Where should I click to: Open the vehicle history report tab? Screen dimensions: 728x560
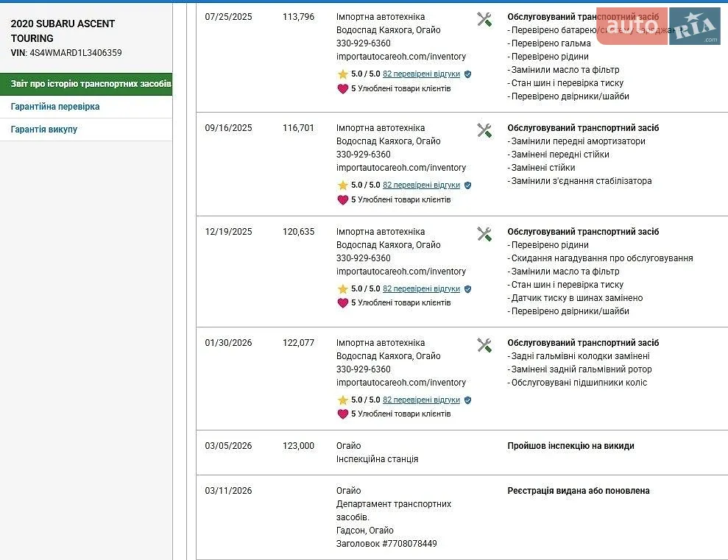pyautogui.click(x=86, y=84)
